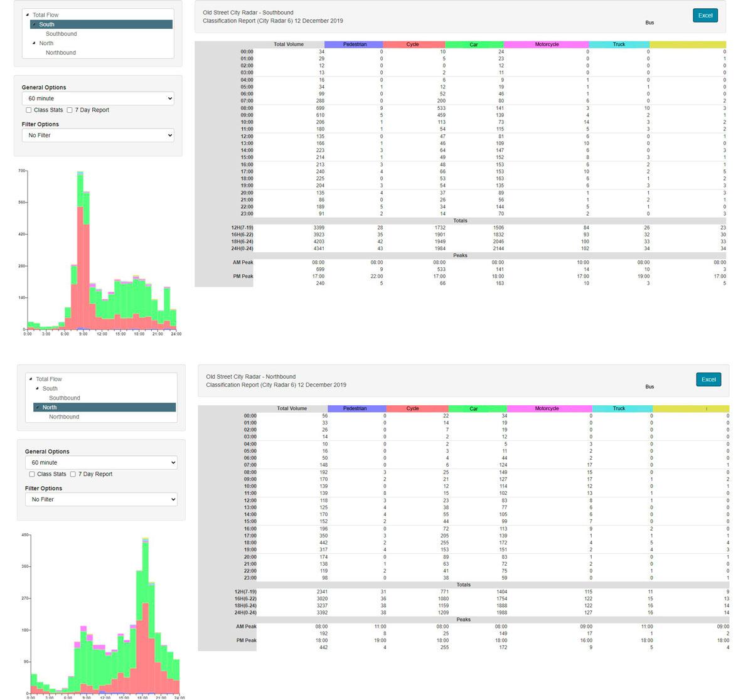The width and height of the screenshot is (753, 700).
Task: Click the 18-hour total value 4203 in the Southbound table
Action: pyautogui.click(x=319, y=241)
